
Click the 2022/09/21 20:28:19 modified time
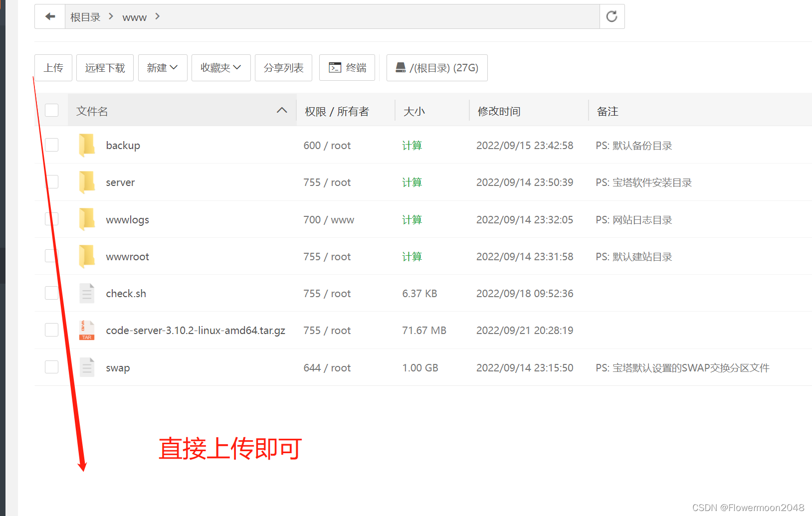coord(525,331)
